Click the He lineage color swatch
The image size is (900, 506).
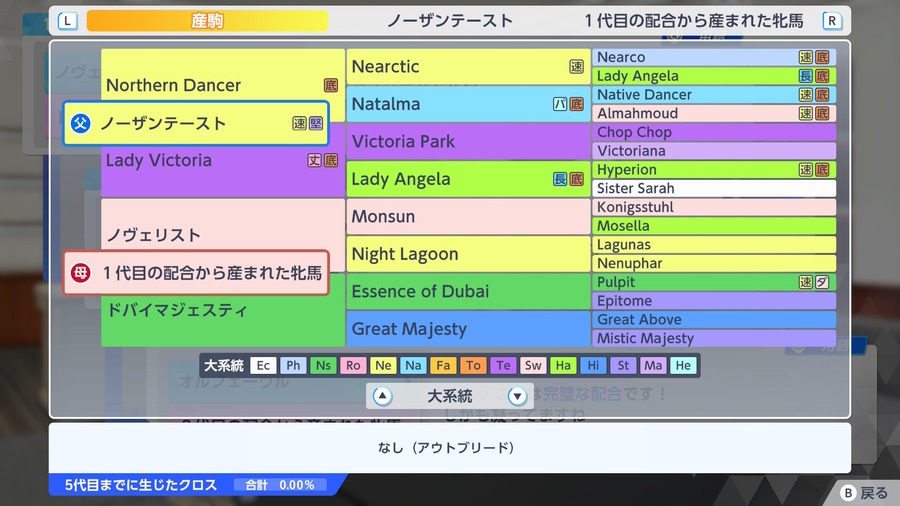[x=683, y=365]
